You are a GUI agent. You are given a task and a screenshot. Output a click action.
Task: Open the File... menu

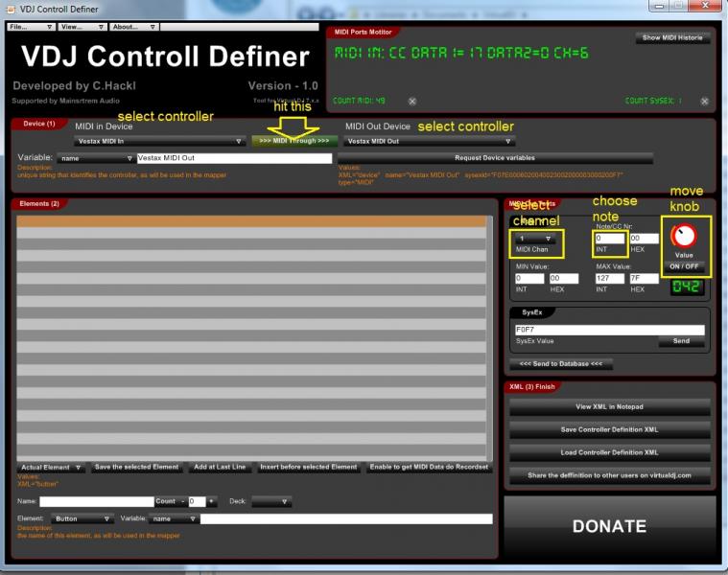point(31,27)
